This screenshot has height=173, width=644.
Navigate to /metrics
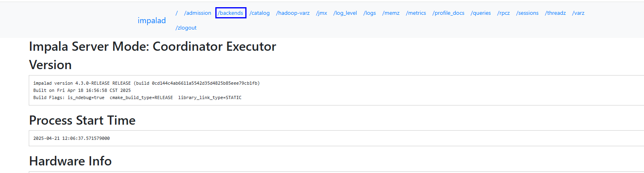[x=416, y=13]
